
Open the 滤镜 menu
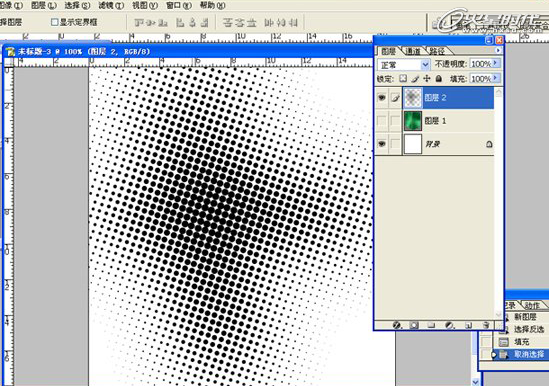coord(111,5)
